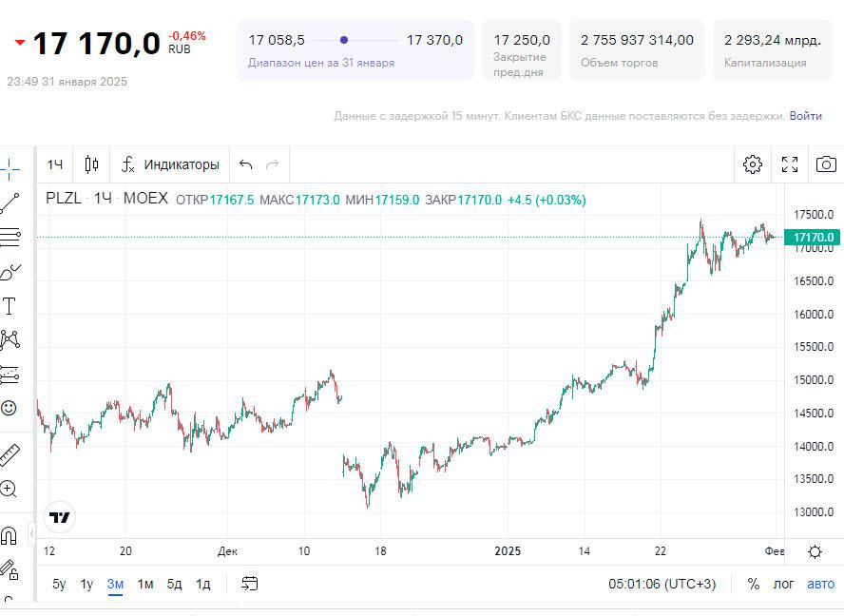The height and width of the screenshot is (616, 844).
Task: Select the Text annotation tool
Action: click(10, 305)
